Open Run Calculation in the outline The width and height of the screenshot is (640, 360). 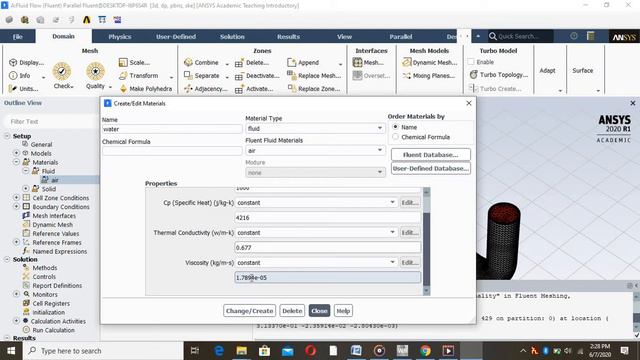point(53,330)
